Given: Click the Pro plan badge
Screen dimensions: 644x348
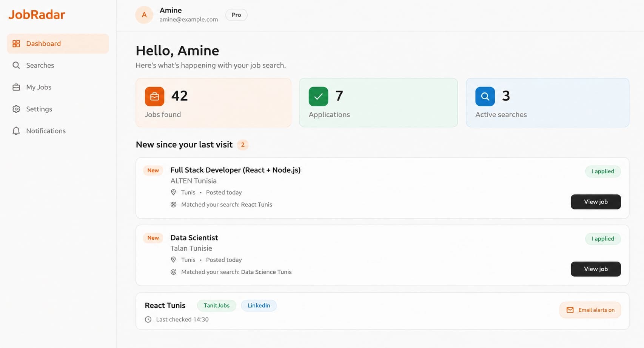Looking at the screenshot, I should [236, 15].
